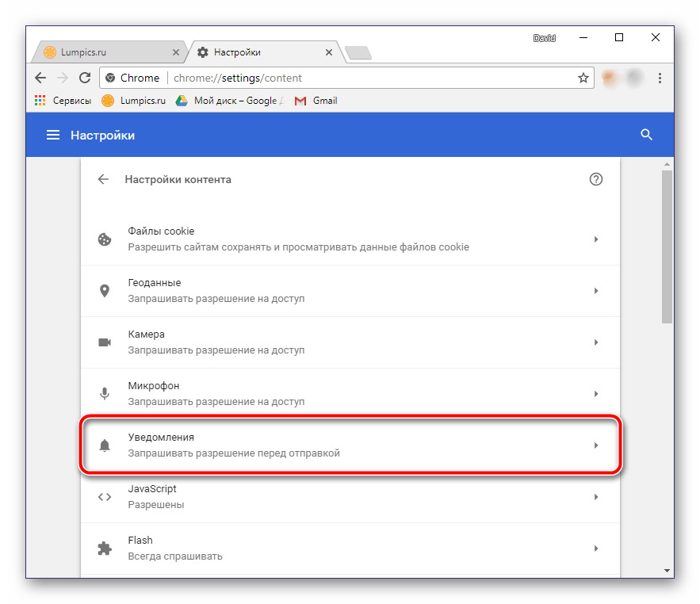
Task: Click the Настройки контента heading
Action: coord(178,179)
